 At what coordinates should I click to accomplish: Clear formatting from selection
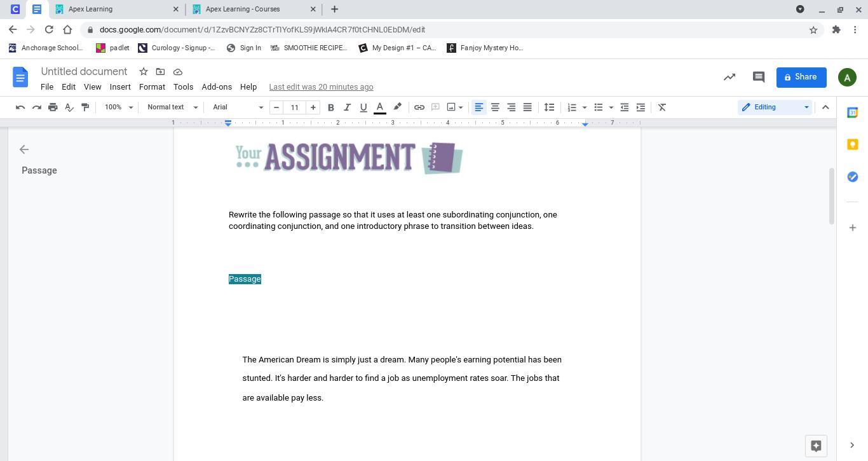pos(662,107)
